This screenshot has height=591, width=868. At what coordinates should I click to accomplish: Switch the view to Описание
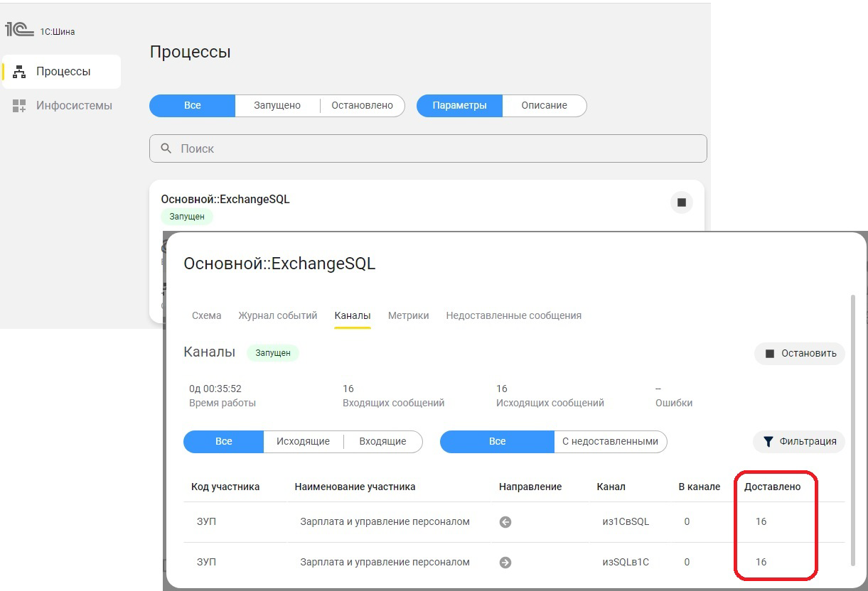pyautogui.click(x=544, y=106)
